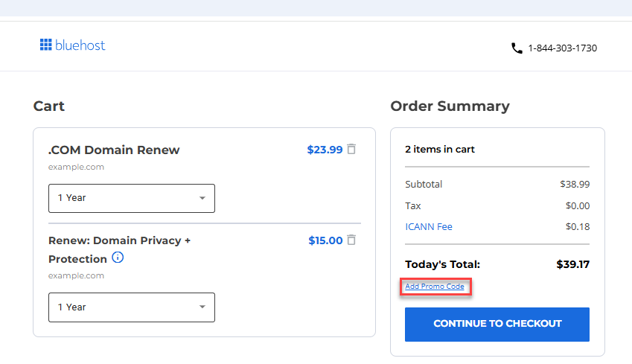Remove Domain Privacy + Protection from cart
The height and width of the screenshot is (364, 632).
(351, 240)
